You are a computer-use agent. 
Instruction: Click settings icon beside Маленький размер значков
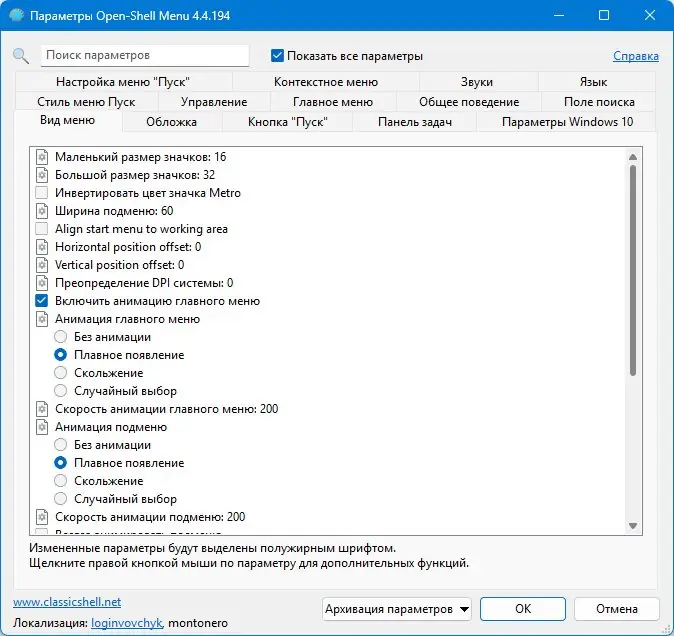click(42, 157)
